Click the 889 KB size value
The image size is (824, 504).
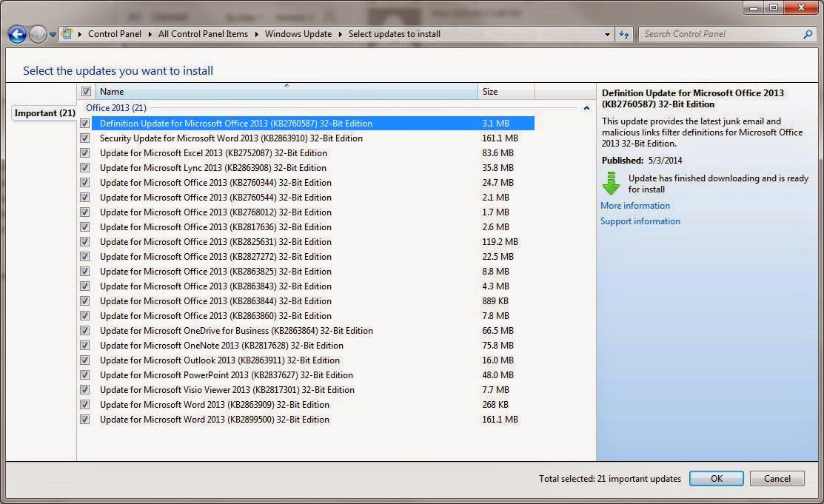pos(495,300)
